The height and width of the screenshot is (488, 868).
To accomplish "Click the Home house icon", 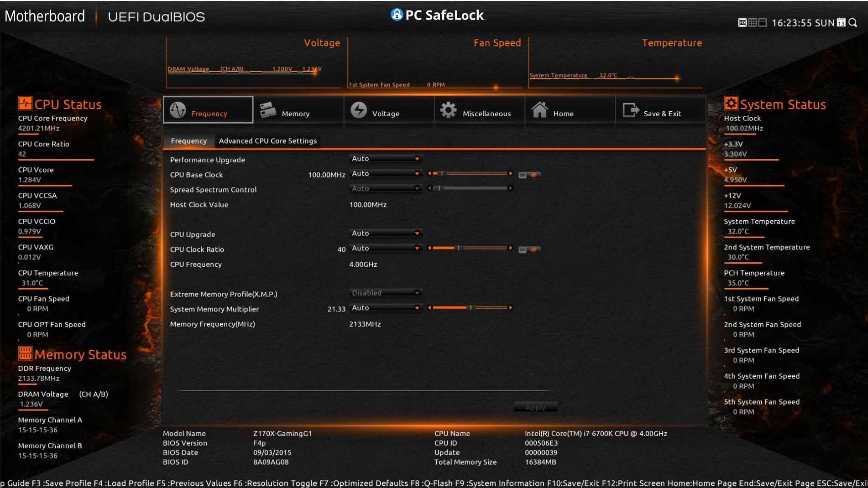I will click(x=539, y=110).
